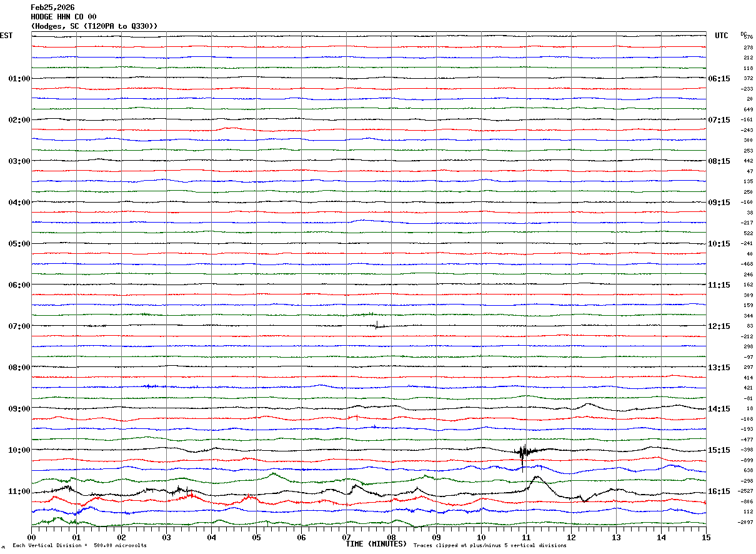Click the DC offset value 522

pyautogui.click(x=749, y=233)
